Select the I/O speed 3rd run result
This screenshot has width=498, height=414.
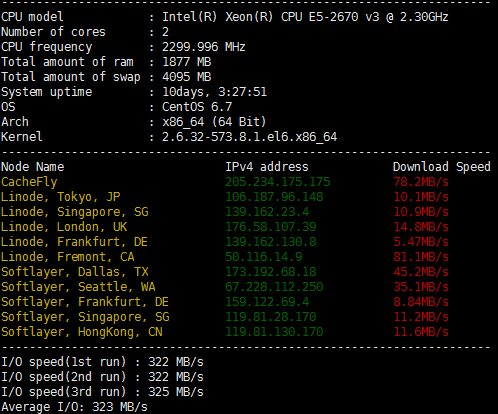(x=176, y=392)
